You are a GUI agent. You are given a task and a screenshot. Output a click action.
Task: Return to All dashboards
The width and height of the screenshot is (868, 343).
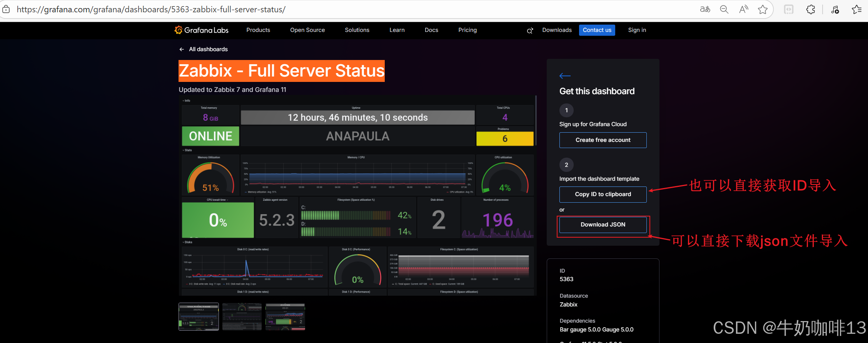[x=208, y=49]
